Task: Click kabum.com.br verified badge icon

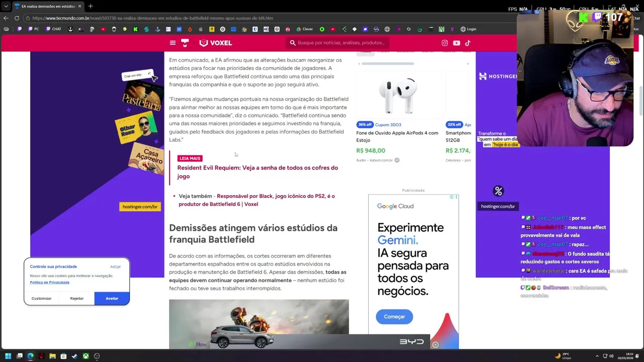Action: click(397, 160)
